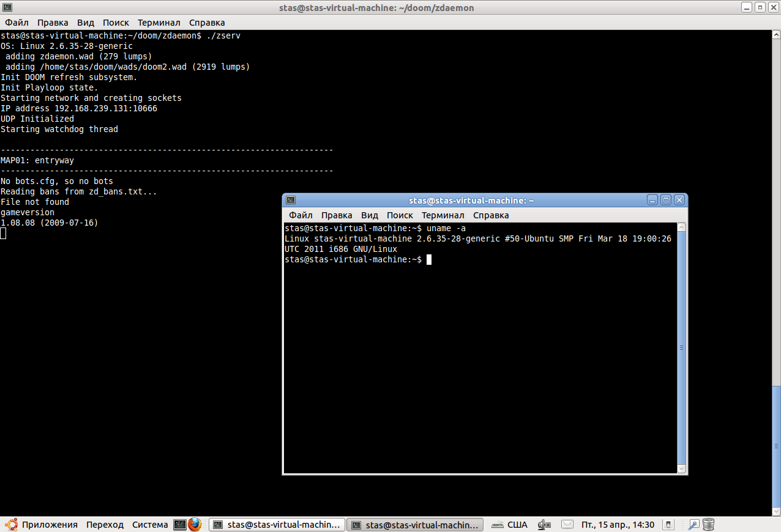Open the Trash bin icon
The width and height of the screenshot is (781, 532).
[x=709, y=525]
